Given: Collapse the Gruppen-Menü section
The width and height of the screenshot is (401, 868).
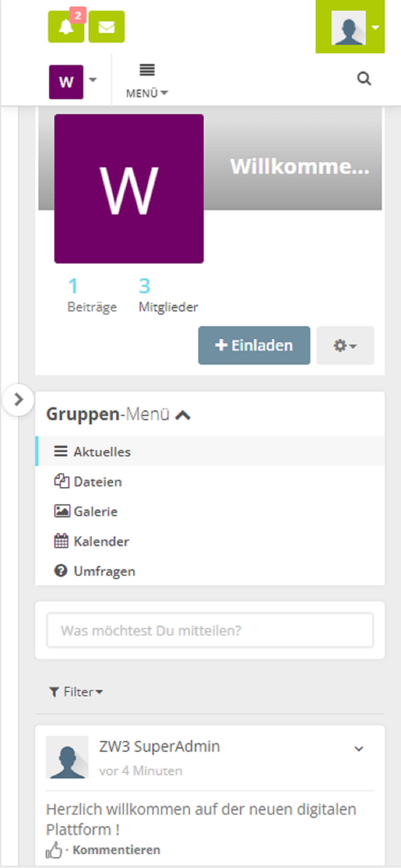Looking at the screenshot, I should tap(183, 415).
